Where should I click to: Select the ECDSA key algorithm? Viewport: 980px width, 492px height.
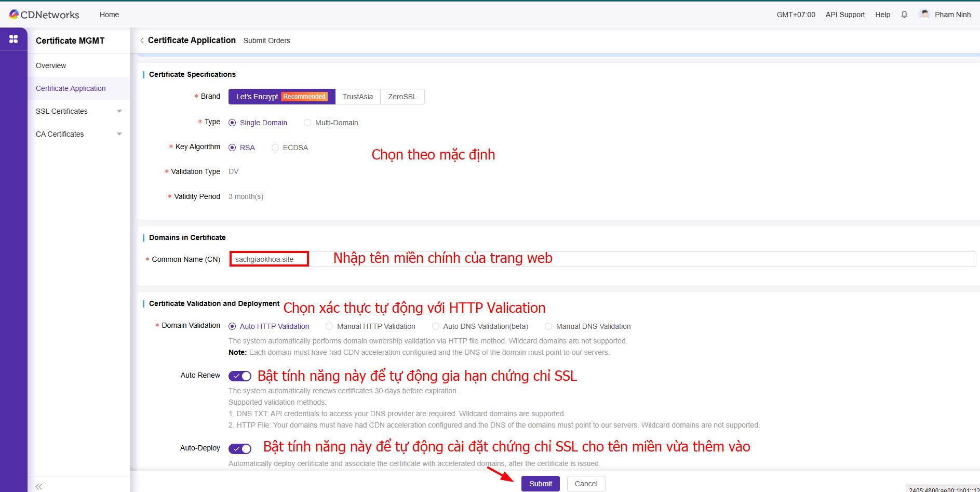click(275, 148)
